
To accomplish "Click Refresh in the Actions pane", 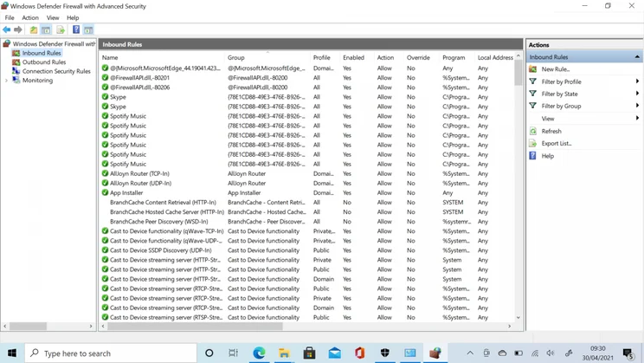I will point(551,132).
